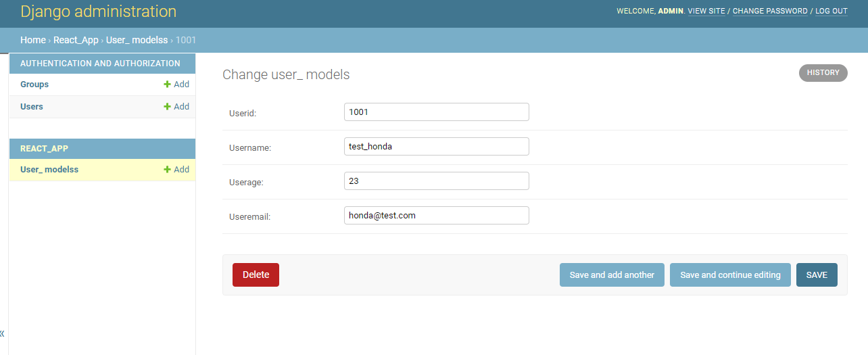Focus the Userid input field
This screenshot has height=355, width=868.
(436, 112)
